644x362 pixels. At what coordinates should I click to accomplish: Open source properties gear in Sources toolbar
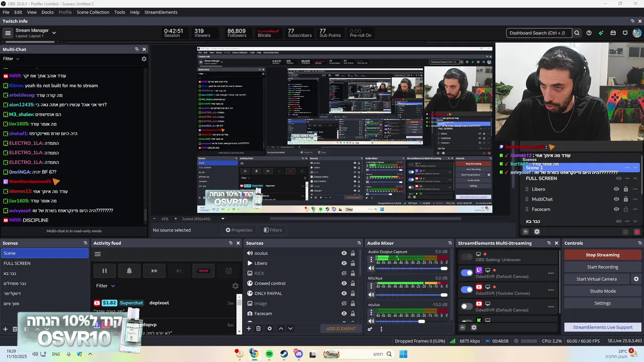click(x=270, y=329)
